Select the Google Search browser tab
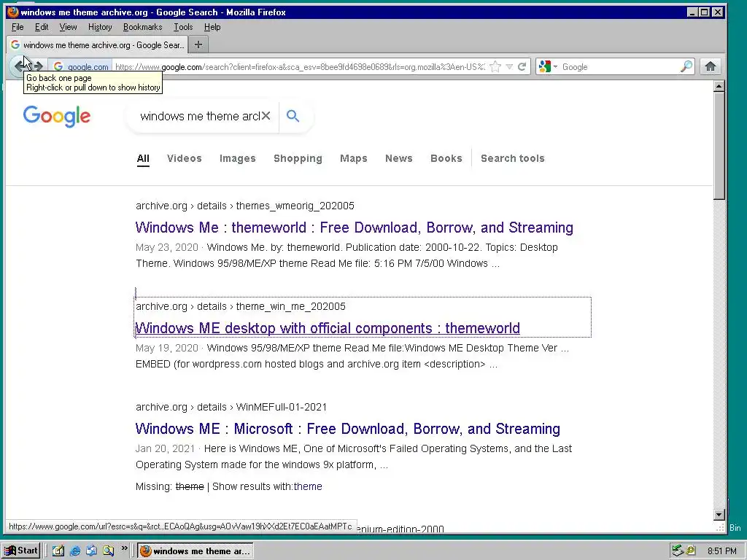The width and height of the screenshot is (747, 560). pyautogui.click(x=97, y=44)
